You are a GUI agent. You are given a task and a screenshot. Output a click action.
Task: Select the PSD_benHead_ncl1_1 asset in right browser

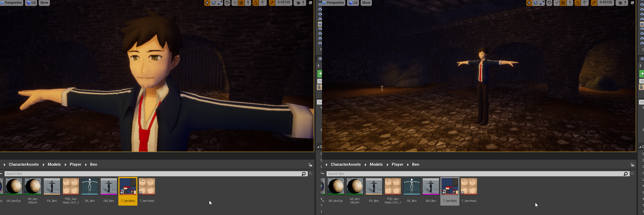393,191
